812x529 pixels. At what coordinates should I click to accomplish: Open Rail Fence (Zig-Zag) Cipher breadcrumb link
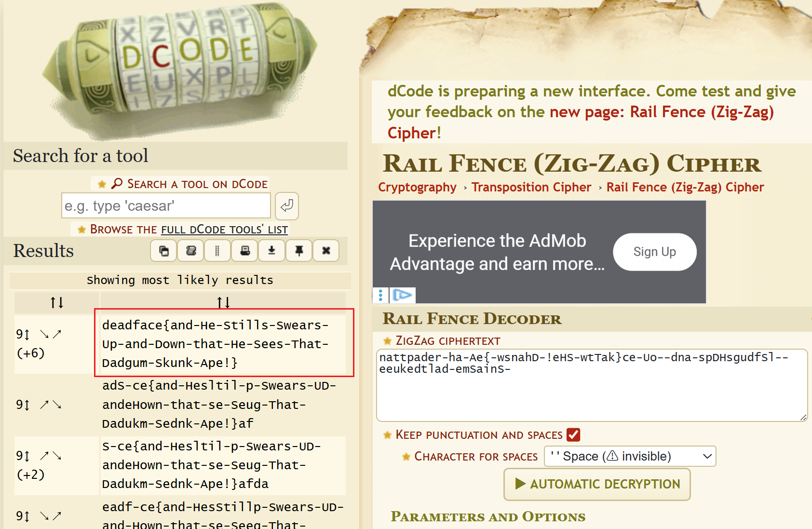[x=685, y=187]
